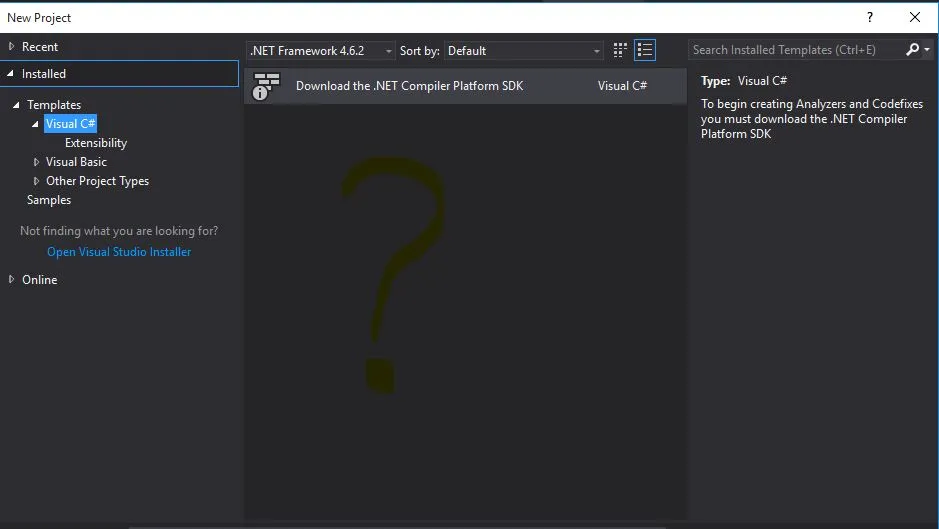The image size is (939, 529).
Task: Expand the Recent section
Action: [11, 46]
